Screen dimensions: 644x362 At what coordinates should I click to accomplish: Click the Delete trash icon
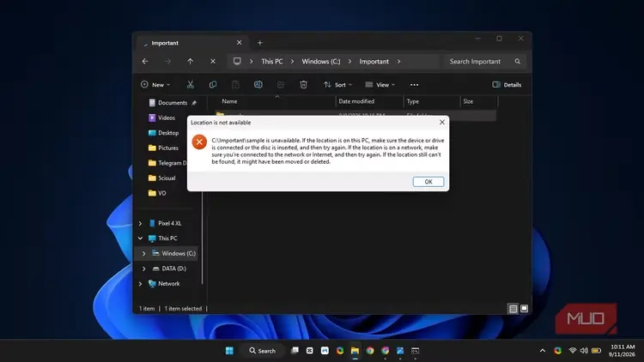pos(303,85)
